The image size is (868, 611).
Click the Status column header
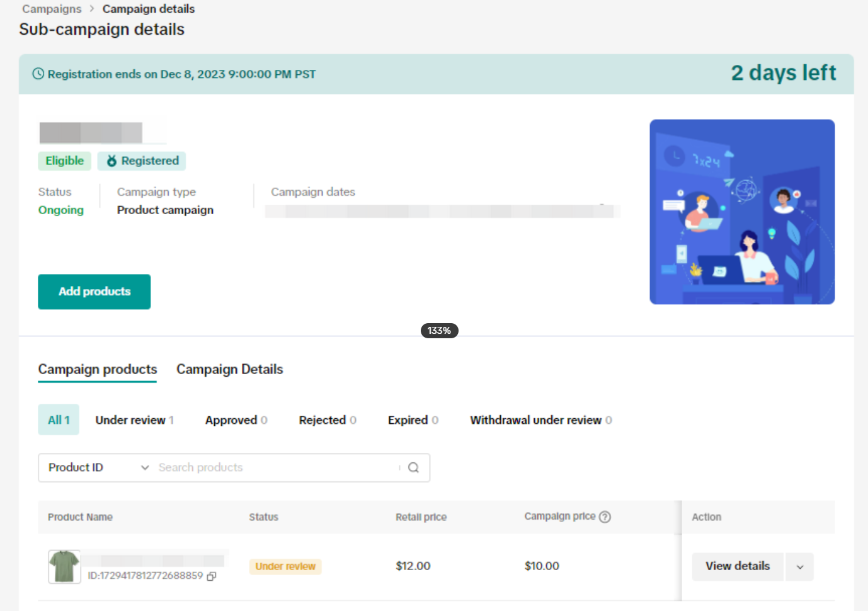pos(263,517)
